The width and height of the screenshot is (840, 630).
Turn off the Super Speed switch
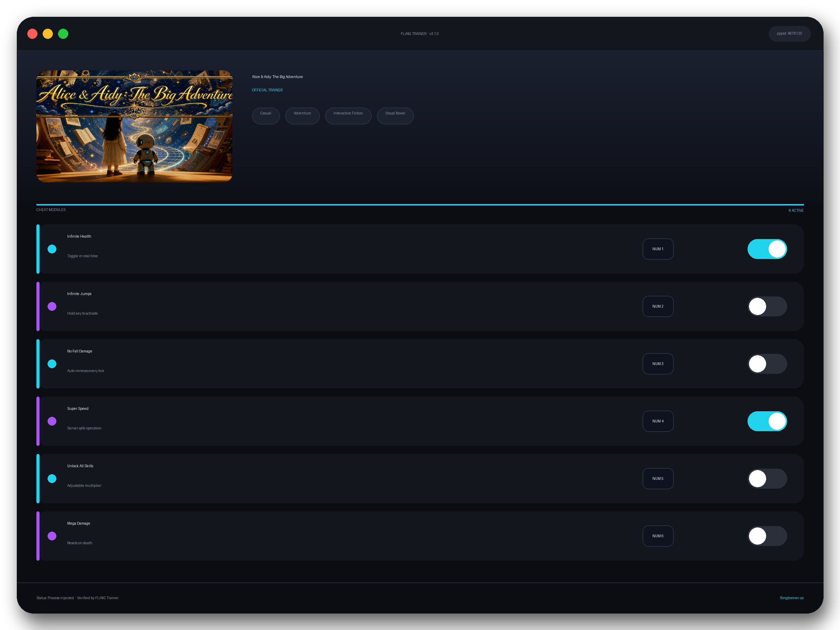767,421
